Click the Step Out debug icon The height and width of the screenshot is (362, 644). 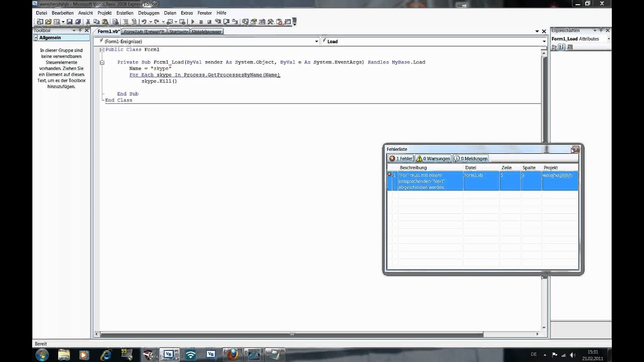click(x=235, y=22)
